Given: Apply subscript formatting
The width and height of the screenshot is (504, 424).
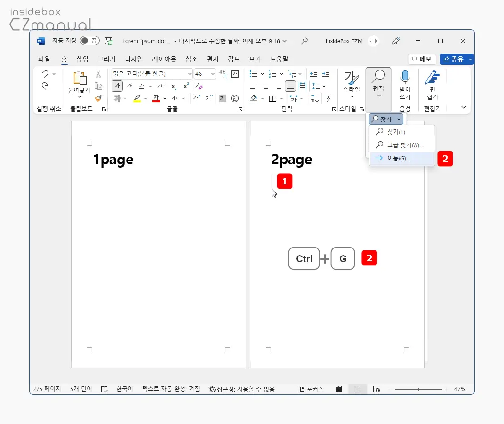Looking at the screenshot, I should [x=174, y=86].
